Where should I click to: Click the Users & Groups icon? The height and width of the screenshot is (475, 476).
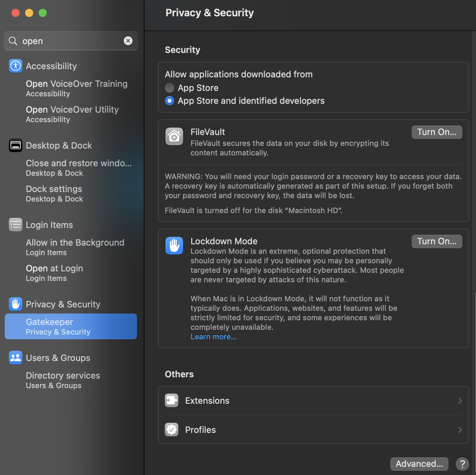[16, 358]
